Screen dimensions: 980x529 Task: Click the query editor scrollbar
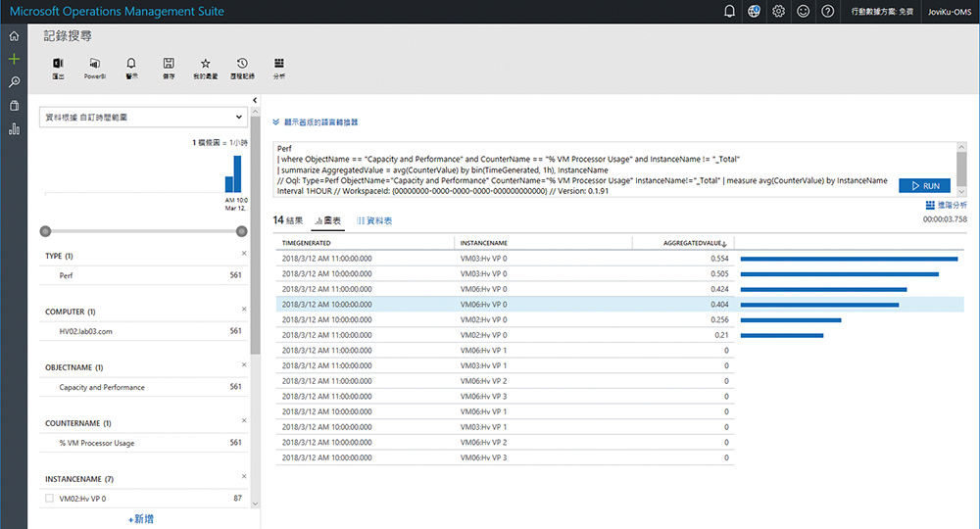pyautogui.click(x=961, y=169)
